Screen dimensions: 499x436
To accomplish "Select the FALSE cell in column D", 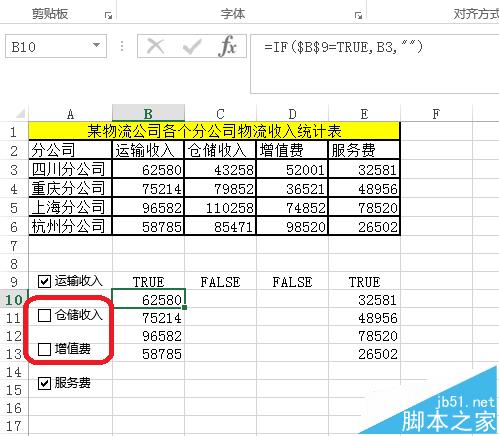I will click(292, 282).
